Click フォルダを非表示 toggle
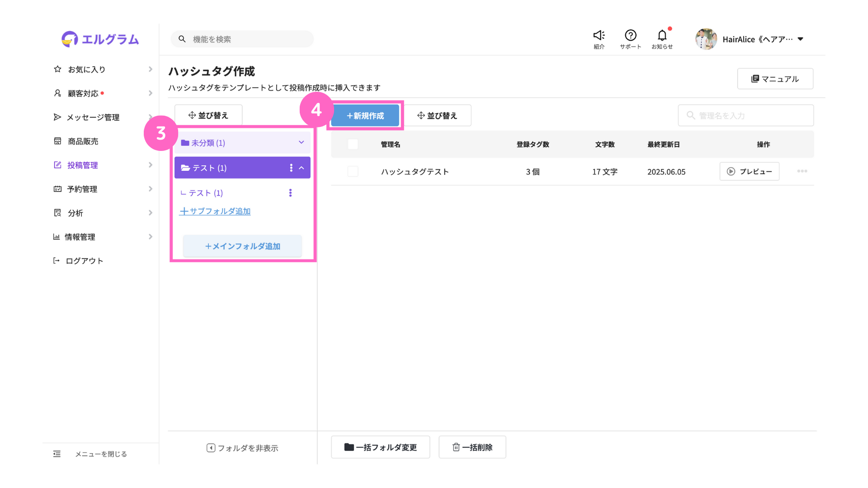868x488 pixels. click(x=242, y=448)
